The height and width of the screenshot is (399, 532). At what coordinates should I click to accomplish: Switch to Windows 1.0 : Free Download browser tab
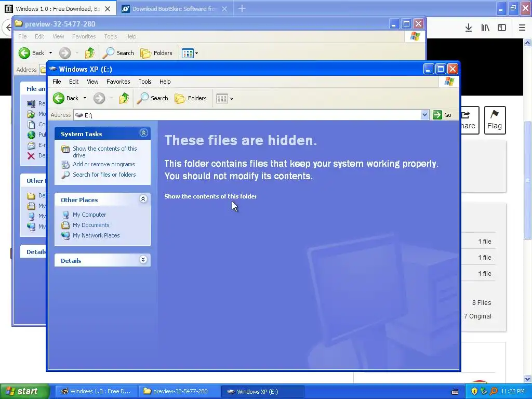(58, 9)
